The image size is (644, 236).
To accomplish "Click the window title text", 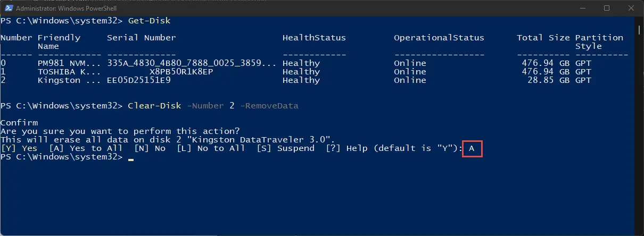I will click(x=67, y=8).
